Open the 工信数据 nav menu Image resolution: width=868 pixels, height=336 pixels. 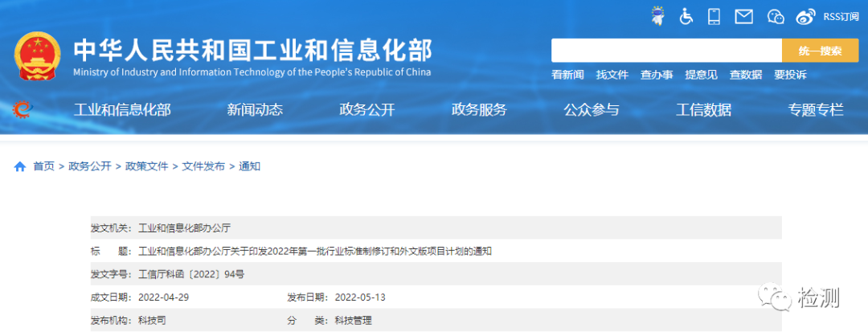[703, 109]
